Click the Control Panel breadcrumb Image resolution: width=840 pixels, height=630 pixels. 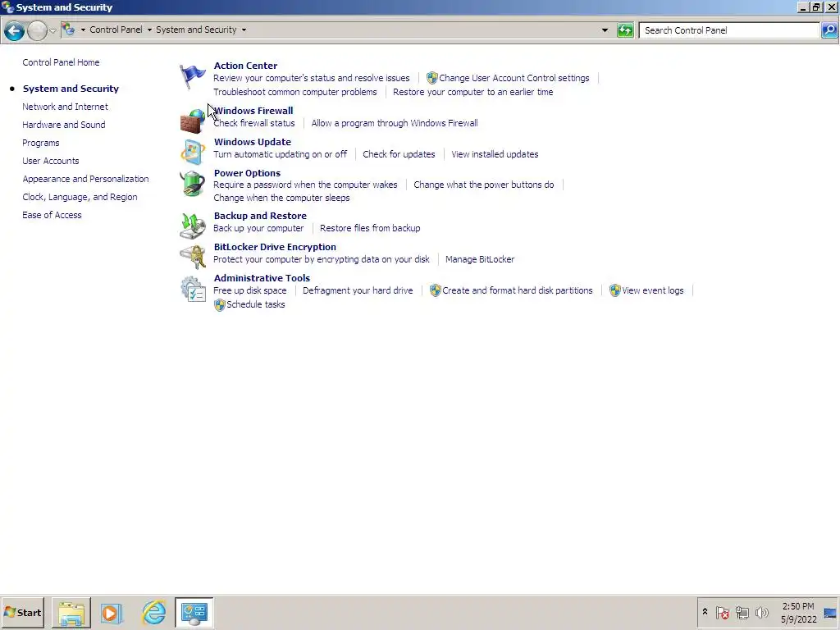point(116,30)
